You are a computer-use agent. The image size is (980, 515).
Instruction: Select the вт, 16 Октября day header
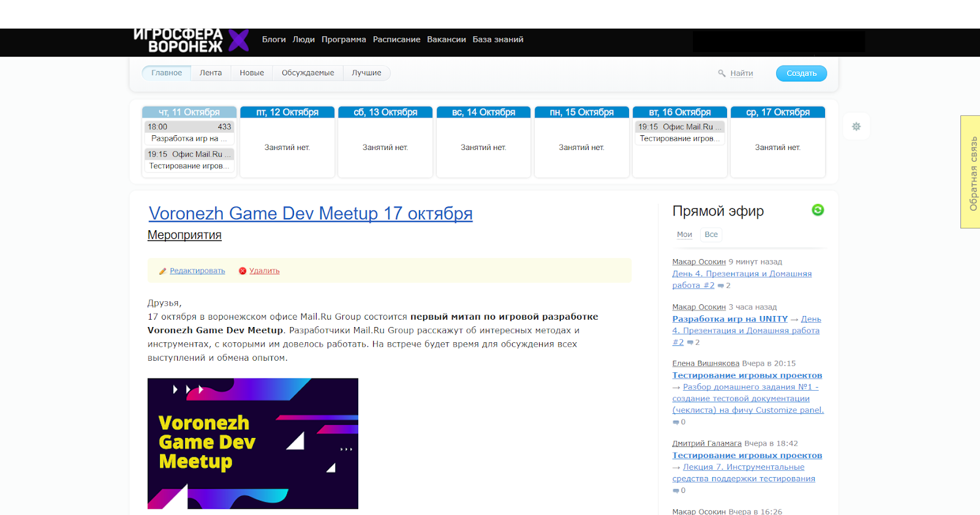click(x=680, y=112)
